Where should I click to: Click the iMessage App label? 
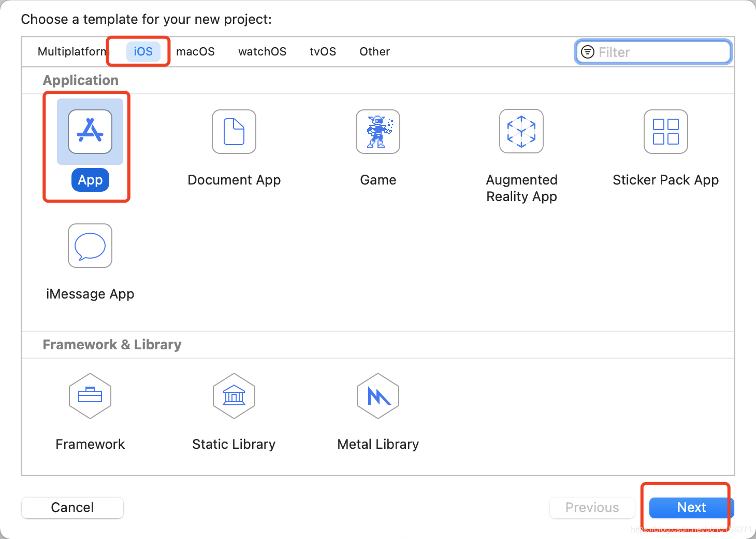90,294
